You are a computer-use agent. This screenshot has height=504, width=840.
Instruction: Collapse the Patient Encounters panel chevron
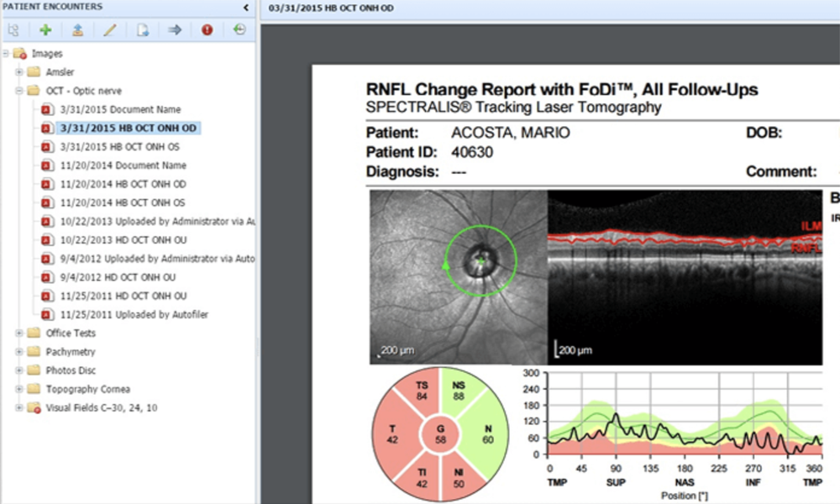[x=246, y=8]
